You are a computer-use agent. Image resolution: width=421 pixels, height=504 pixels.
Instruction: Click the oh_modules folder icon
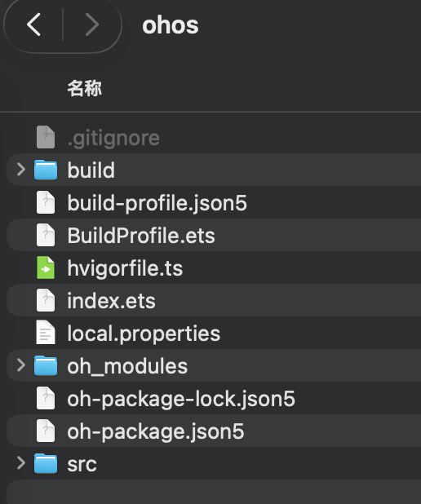pyautogui.click(x=46, y=366)
